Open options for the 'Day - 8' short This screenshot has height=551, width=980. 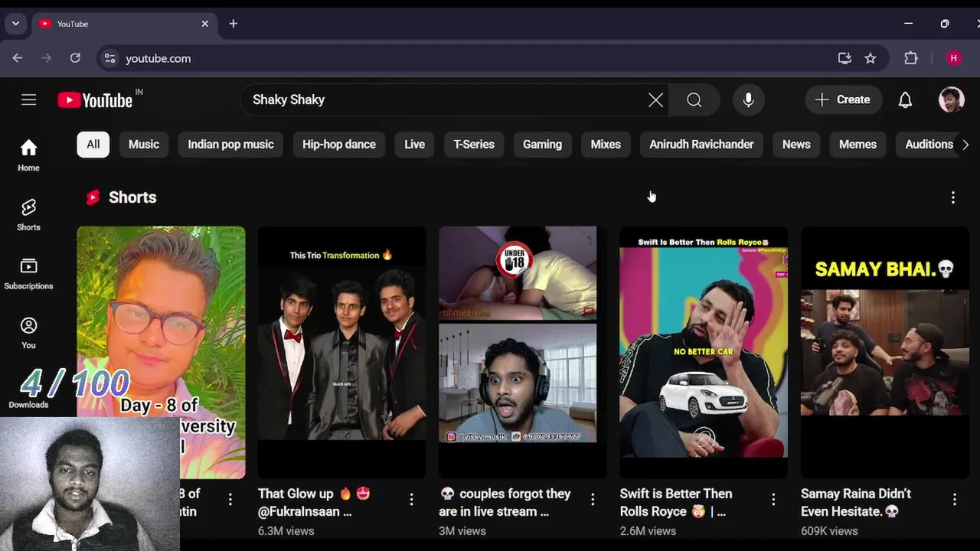coord(230,500)
